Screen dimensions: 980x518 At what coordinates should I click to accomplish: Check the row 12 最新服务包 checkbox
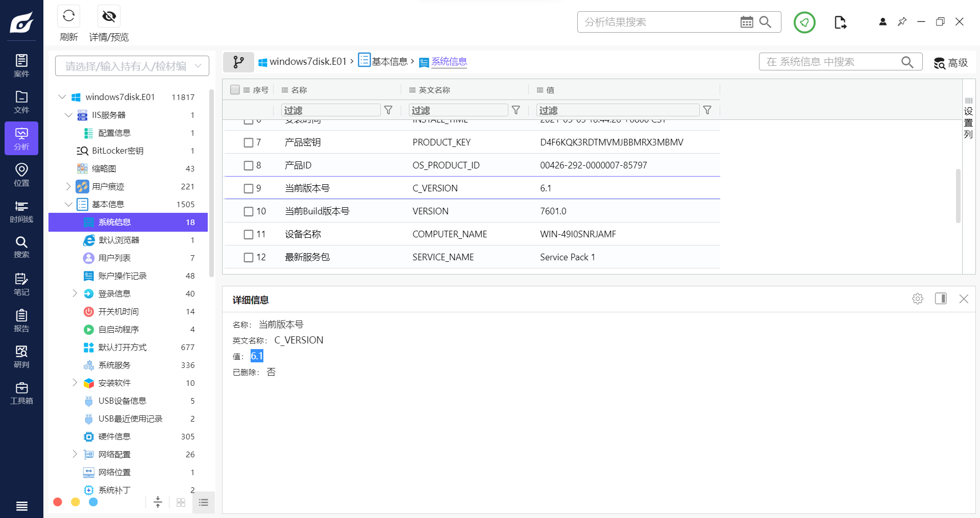coord(249,257)
